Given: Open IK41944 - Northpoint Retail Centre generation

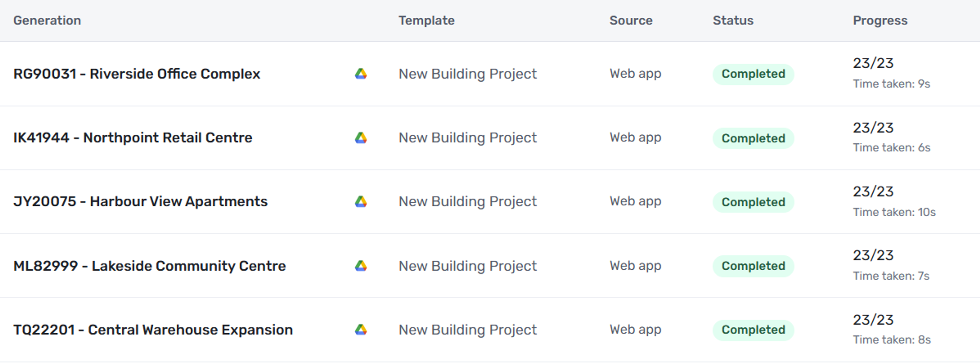Looking at the screenshot, I should coord(133,137).
